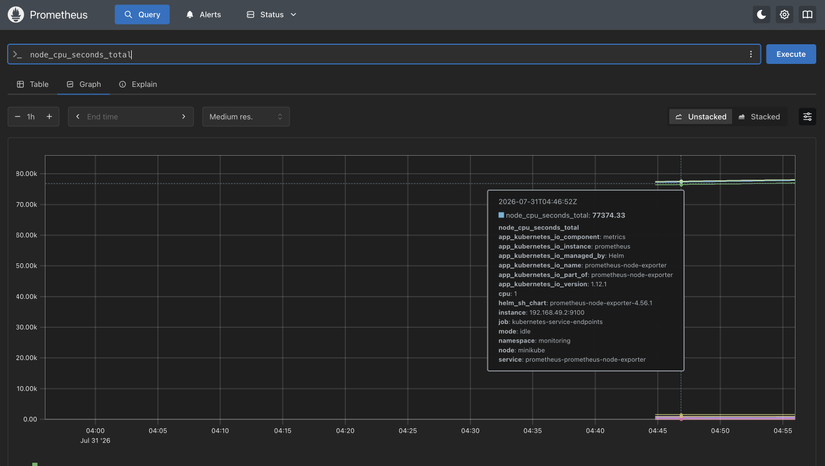Screen dimensions: 825x466
Task: Click the End time input field
Action: pos(130,117)
